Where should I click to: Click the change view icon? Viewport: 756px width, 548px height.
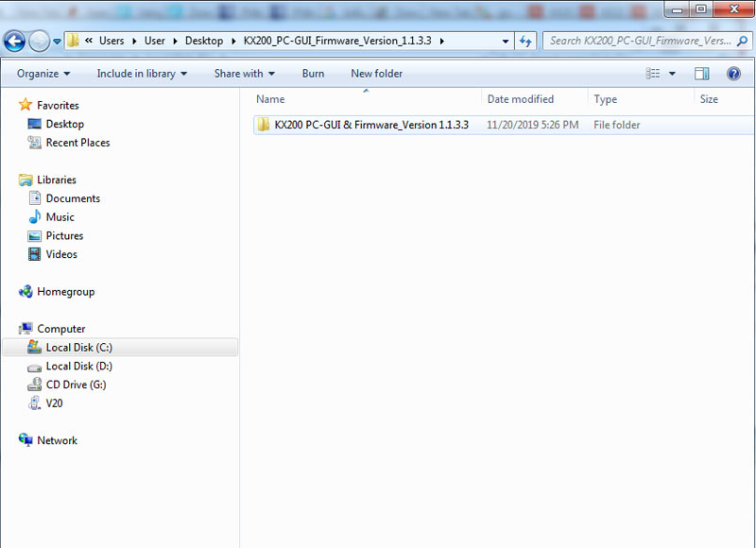653,74
